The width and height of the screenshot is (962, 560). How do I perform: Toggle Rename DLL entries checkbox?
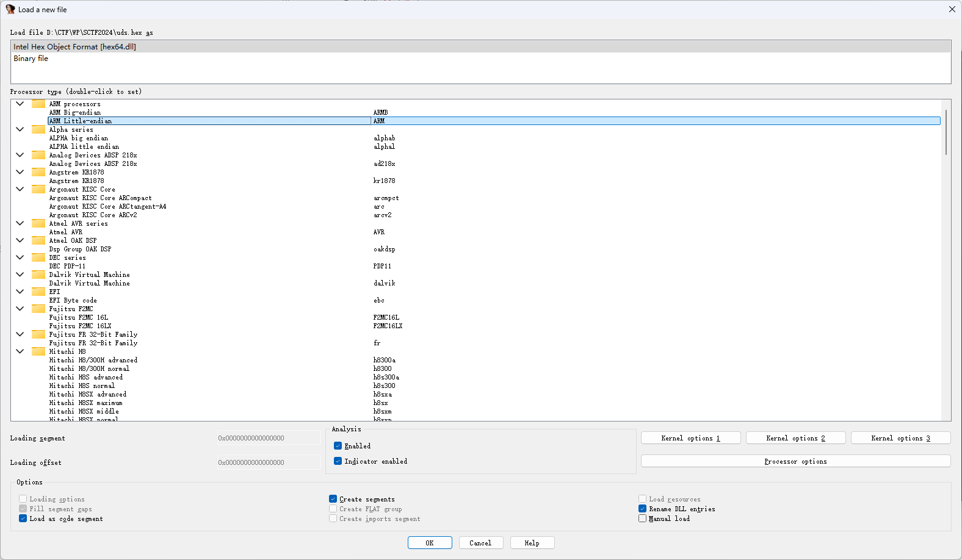(642, 509)
